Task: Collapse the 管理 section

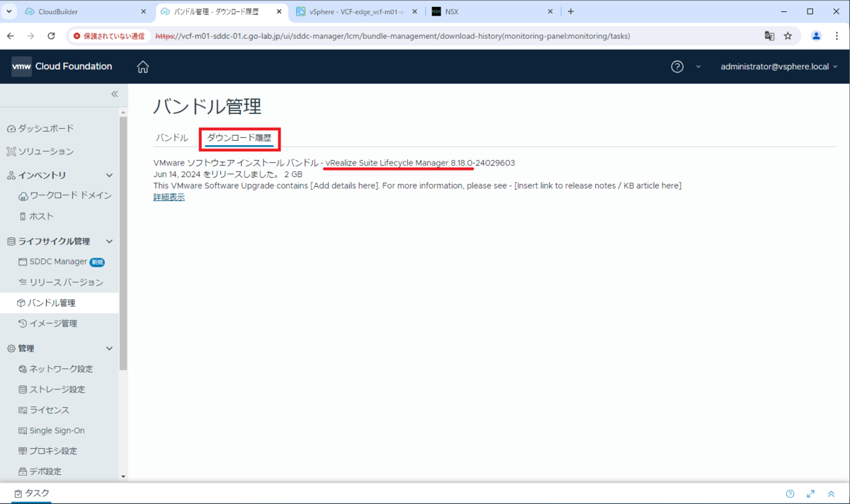Action: [109, 348]
